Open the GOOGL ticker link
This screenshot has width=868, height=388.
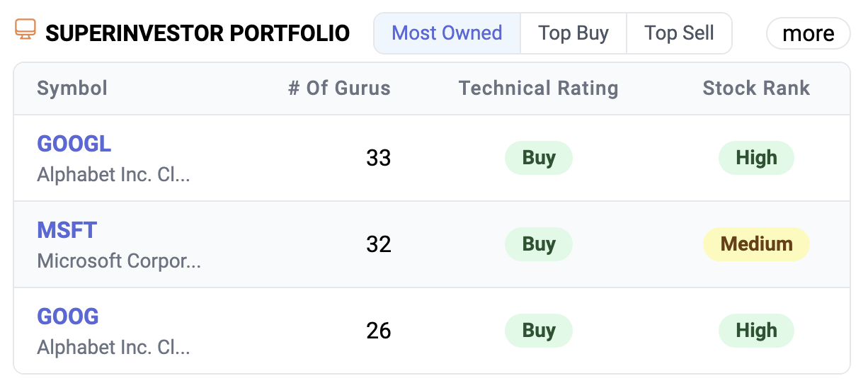coord(74,144)
